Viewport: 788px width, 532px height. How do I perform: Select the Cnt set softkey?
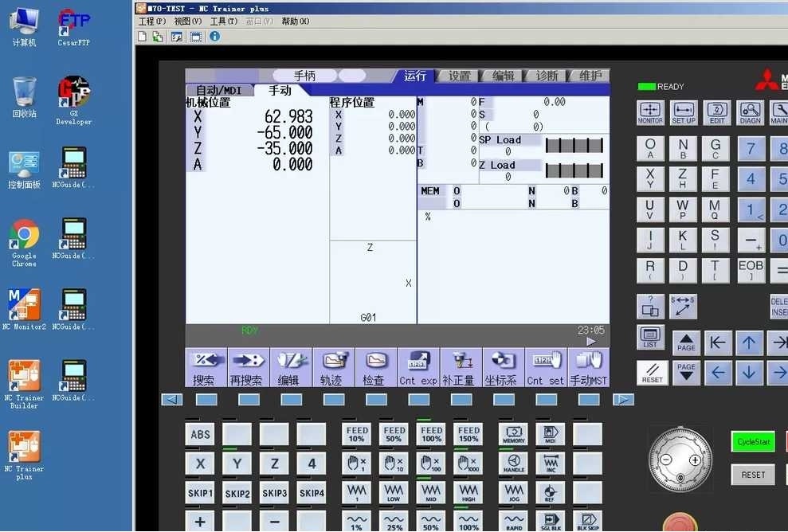(546, 368)
